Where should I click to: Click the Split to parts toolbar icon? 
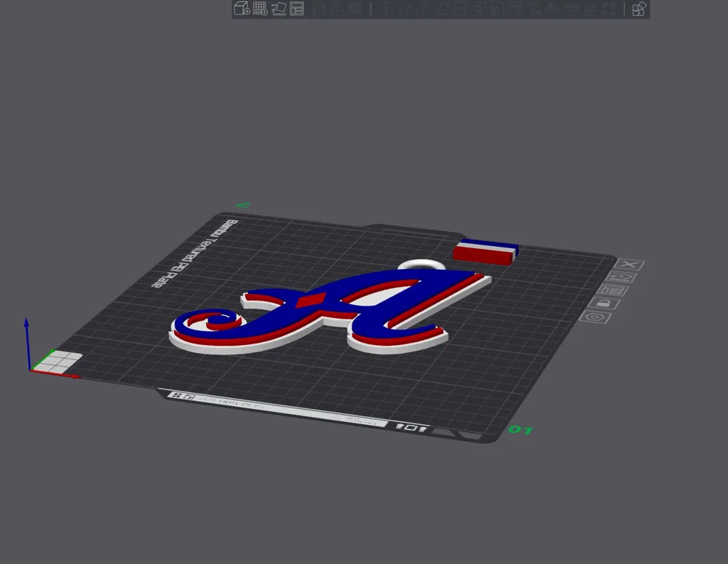[x=338, y=8]
